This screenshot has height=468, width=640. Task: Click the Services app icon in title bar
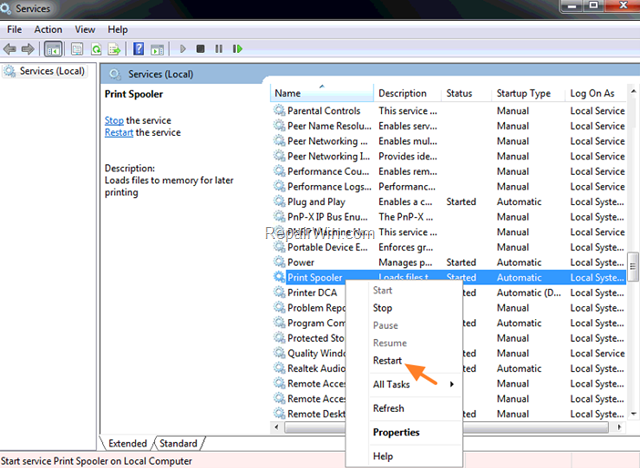coord(6,8)
